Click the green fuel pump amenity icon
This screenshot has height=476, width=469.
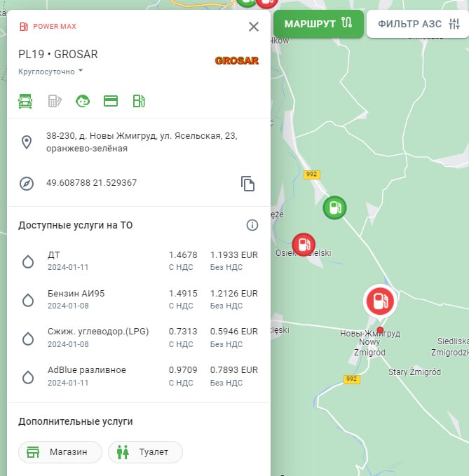pyautogui.click(x=139, y=101)
